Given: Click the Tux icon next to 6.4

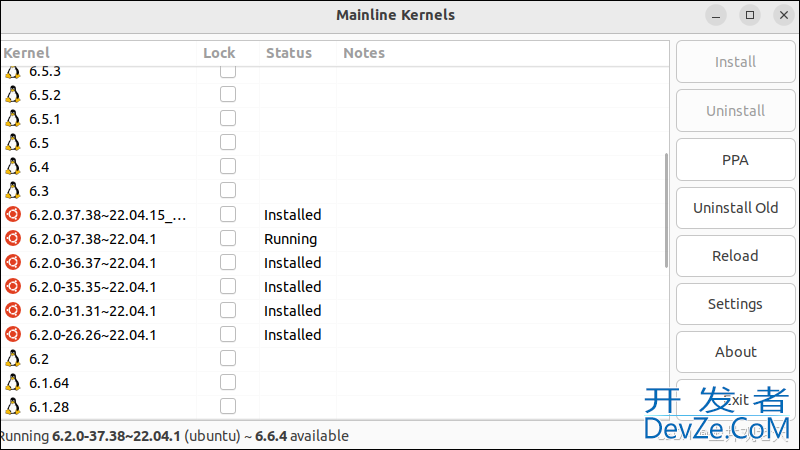Looking at the screenshot, I should pyautogui.click(x=13, y=167).
